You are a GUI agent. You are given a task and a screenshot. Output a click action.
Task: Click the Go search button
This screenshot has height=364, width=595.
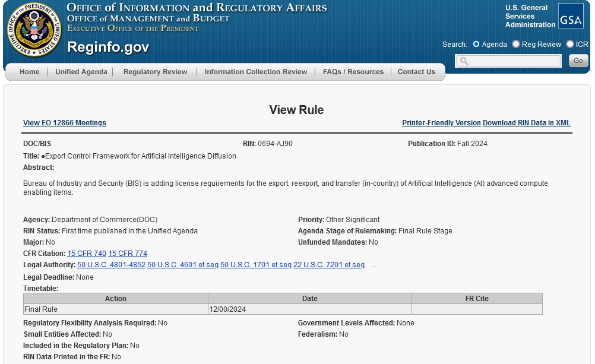click(578, 61)
